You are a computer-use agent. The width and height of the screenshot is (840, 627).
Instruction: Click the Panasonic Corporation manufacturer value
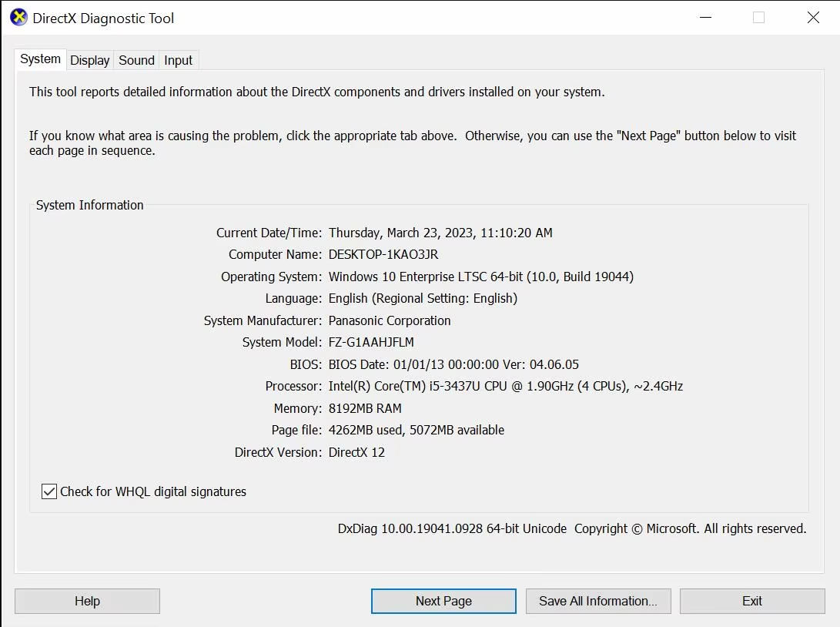pos(390,320)
